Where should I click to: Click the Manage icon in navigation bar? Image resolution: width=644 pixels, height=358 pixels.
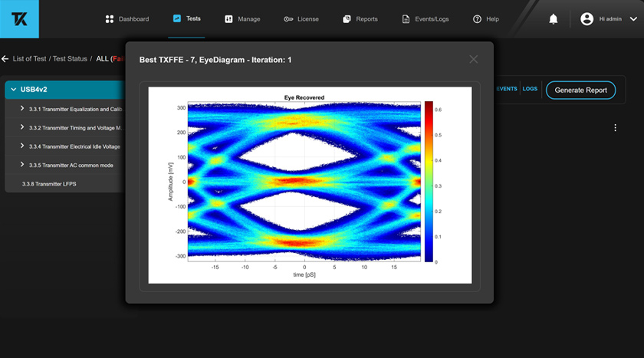(228, 19)
